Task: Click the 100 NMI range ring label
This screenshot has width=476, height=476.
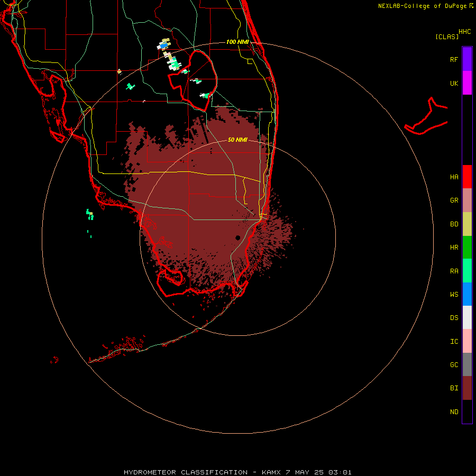Action: coord(237,42)
